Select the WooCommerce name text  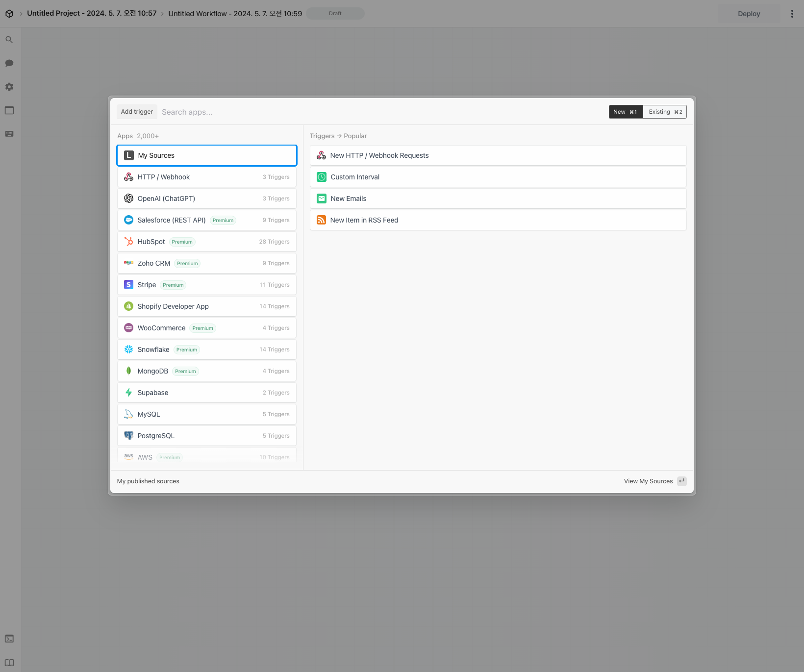[x=162, y=328]
